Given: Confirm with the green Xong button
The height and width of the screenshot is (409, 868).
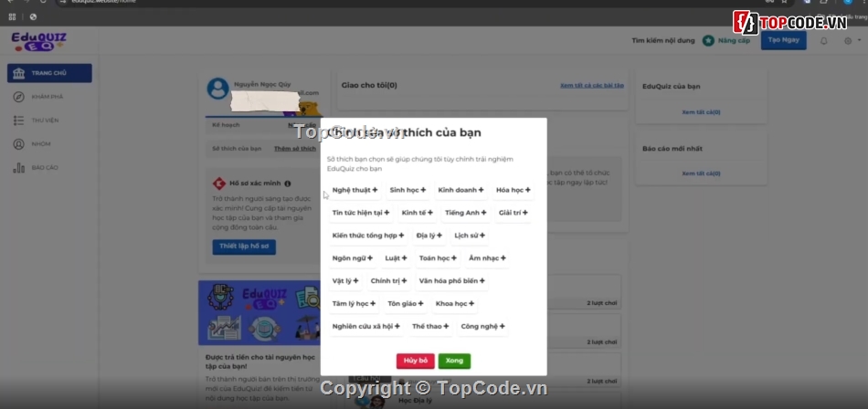Looking at the screenshot, I should [454, 361].
